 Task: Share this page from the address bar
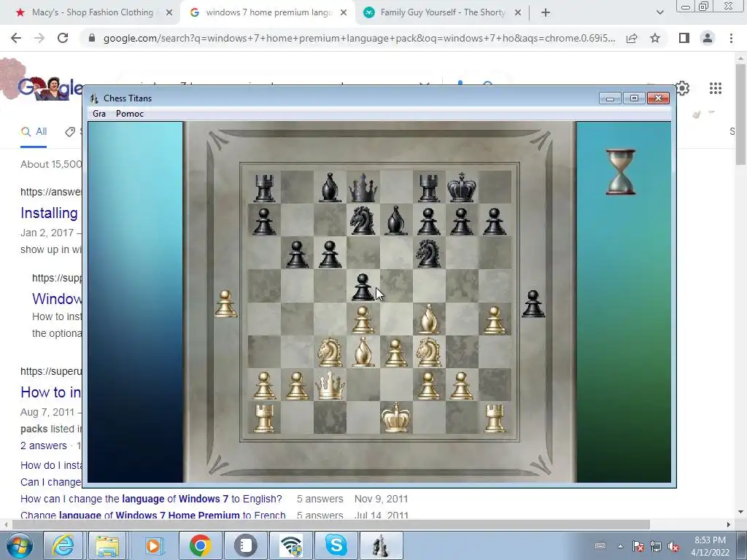[x=632, y=38]
